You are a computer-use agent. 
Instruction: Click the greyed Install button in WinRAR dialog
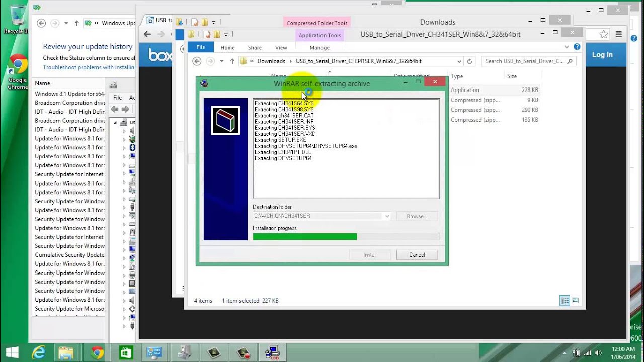coord(370,255)
